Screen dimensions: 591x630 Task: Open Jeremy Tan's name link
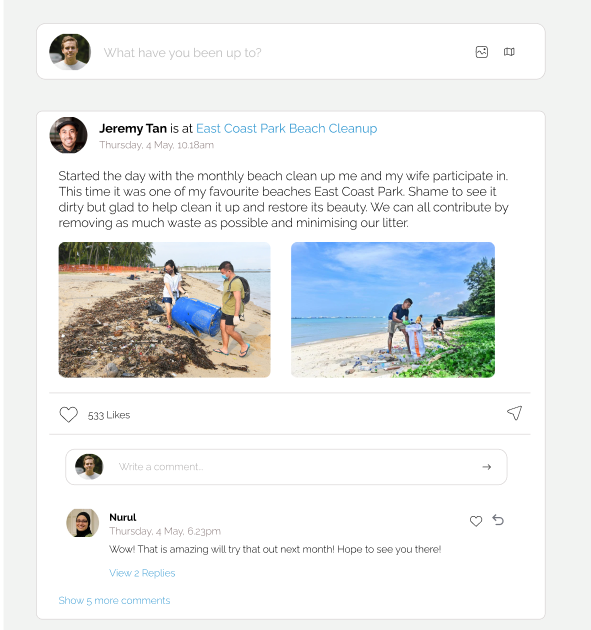(133, 129)
